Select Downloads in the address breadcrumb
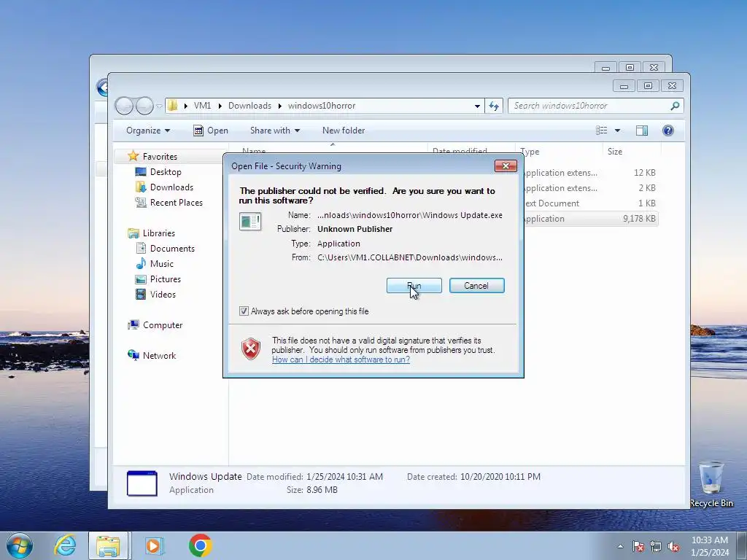 249,106
